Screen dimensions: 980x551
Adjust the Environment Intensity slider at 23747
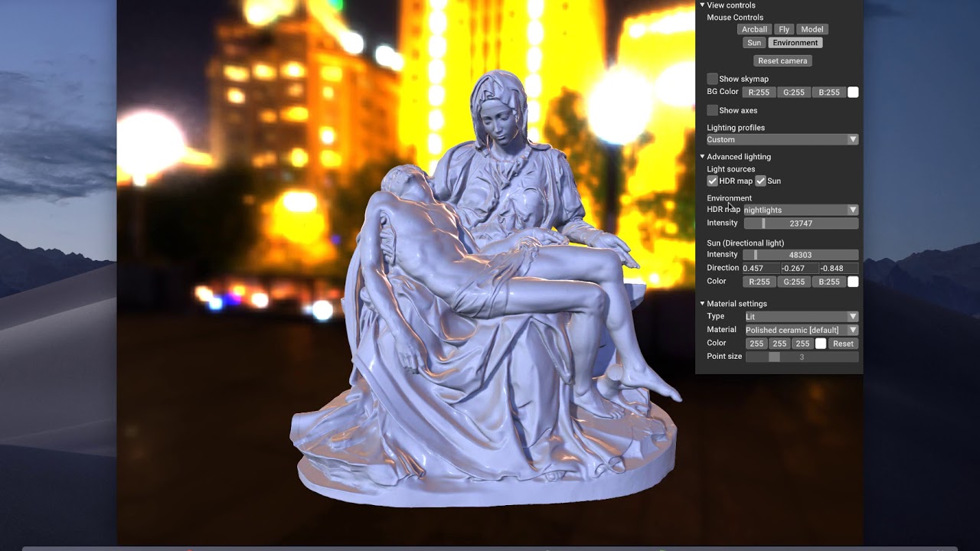pyautogui.click(x=801, y=223)
